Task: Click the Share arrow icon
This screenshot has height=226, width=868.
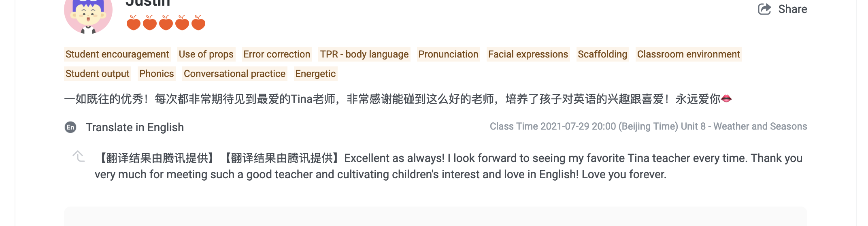Action: 764,9
